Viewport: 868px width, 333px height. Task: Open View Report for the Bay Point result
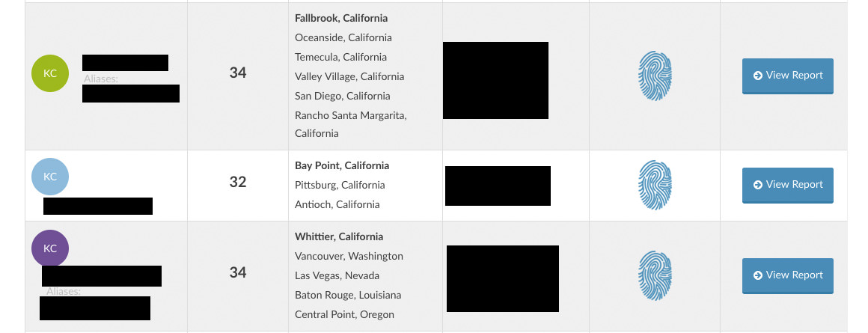pos(787,185)
